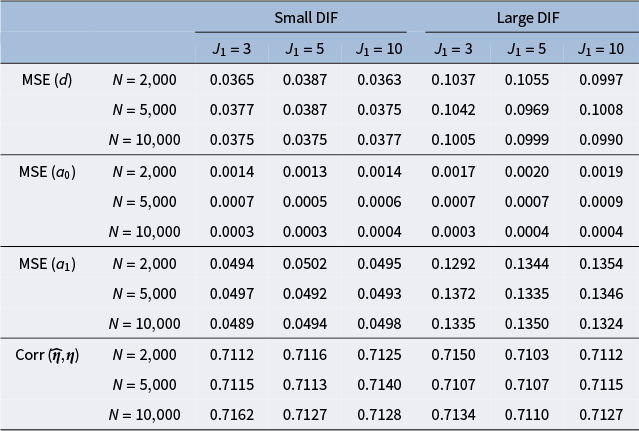Click the N = 5,000 label in MSE (d) group

coord(145,109)
